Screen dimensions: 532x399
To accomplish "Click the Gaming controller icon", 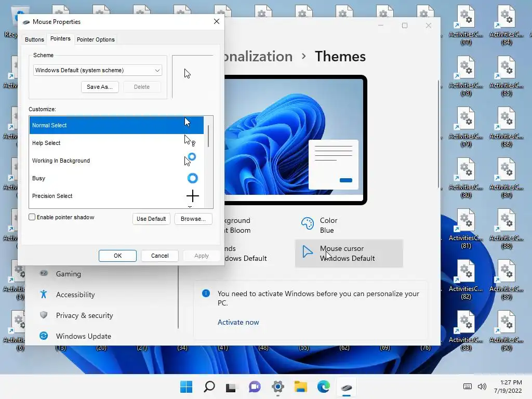I will [x=44, y=273].
